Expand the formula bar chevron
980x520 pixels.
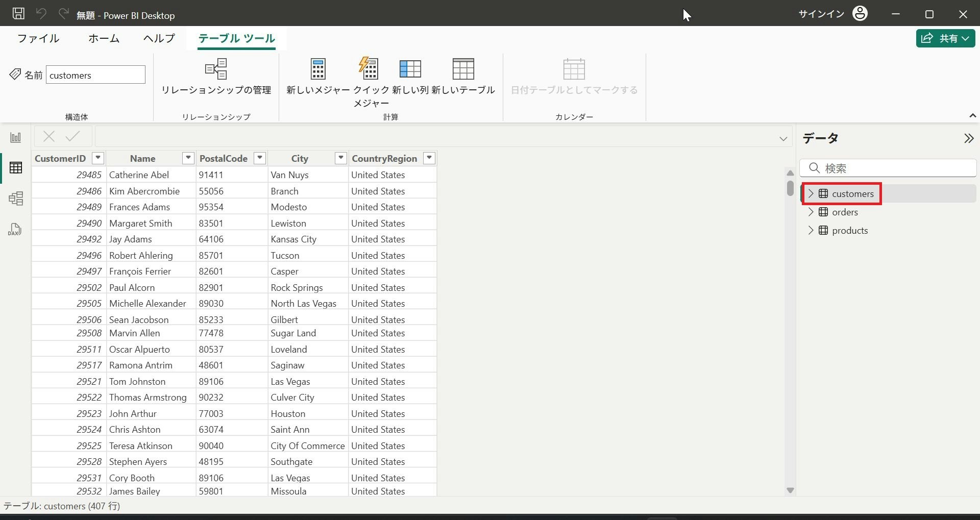pyautogui.click(x=783, y=139)
